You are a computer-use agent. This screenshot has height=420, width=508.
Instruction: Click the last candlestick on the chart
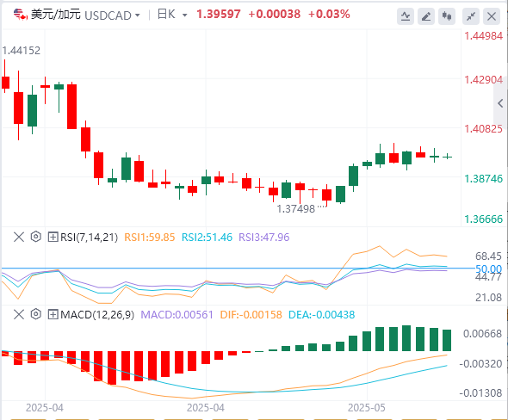click(448, 157)
